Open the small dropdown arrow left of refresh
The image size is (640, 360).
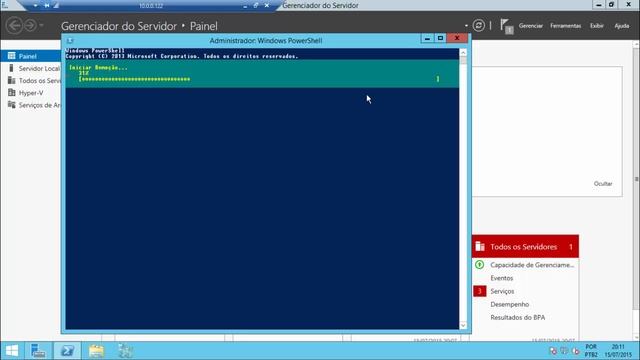tap(466, 26)
